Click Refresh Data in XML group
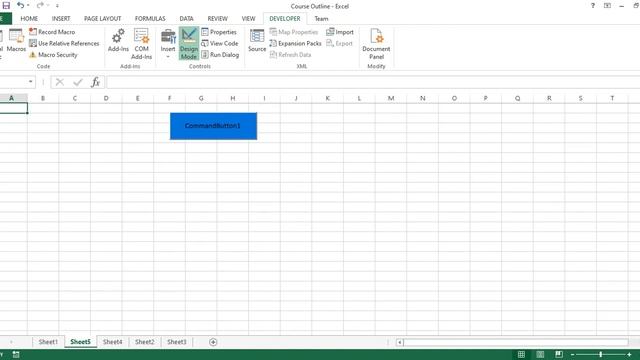640x360 pixels. 291,55
